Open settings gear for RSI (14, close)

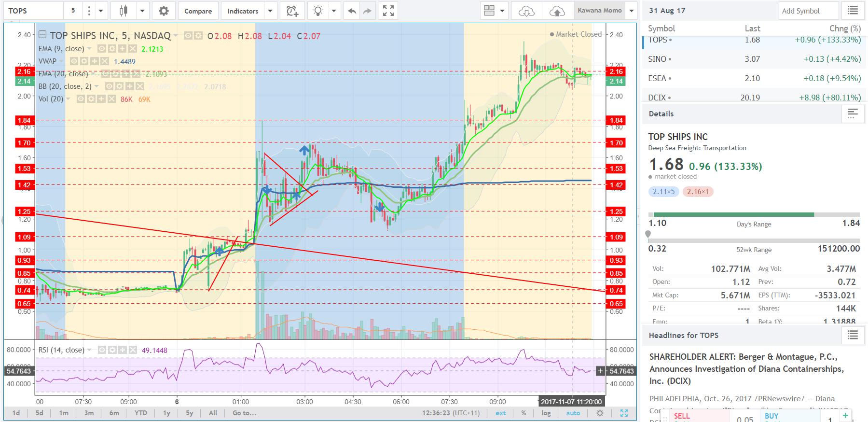pos(112,350)
